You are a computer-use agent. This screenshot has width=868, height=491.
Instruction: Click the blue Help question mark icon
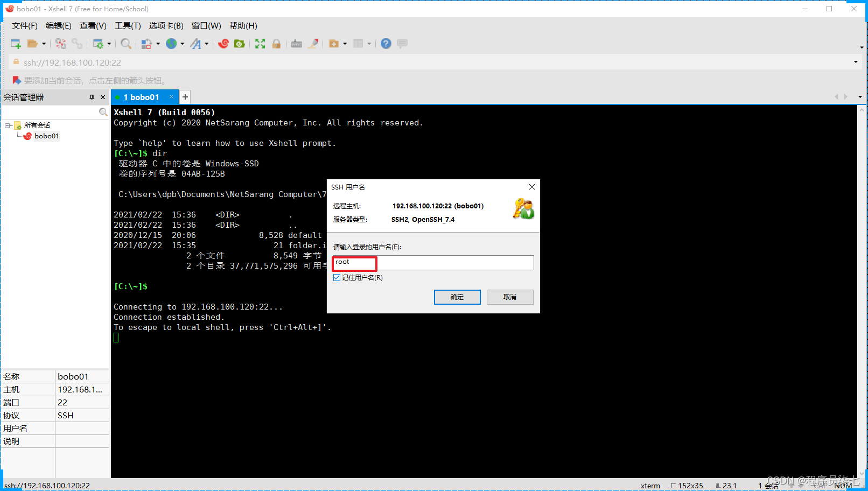[x=386, y=44]
